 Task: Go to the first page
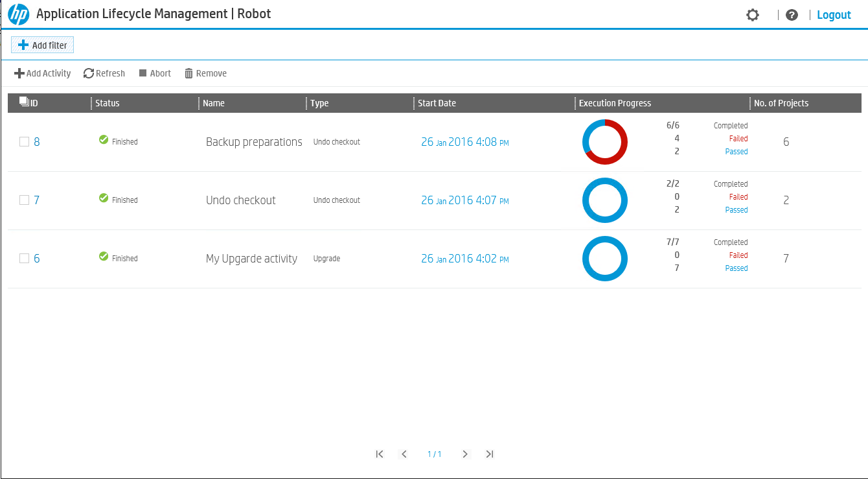coord(380,454)
